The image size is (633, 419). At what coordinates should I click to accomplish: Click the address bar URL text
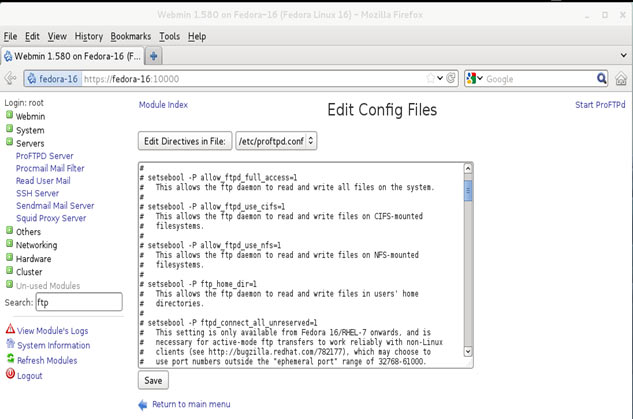click(131, 79)
